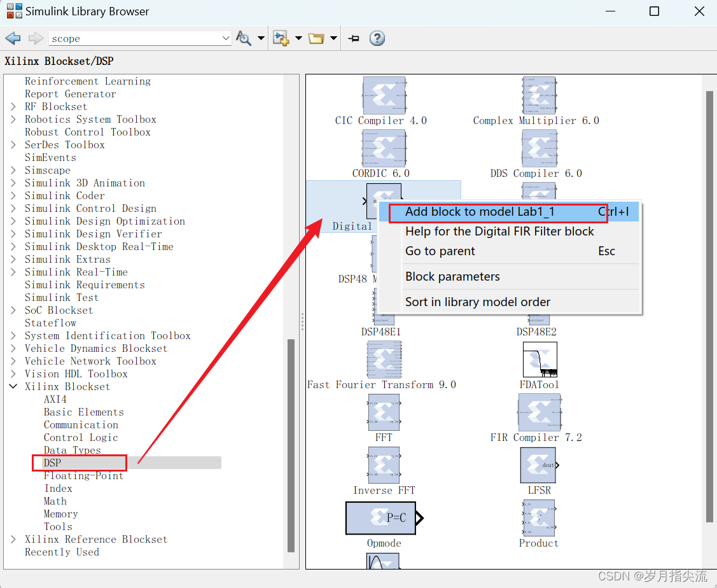717x588 pixels.
Task: Expand the Xilinx Reference Blockset node
Action: pyautogui.click(x=13, y=539)
